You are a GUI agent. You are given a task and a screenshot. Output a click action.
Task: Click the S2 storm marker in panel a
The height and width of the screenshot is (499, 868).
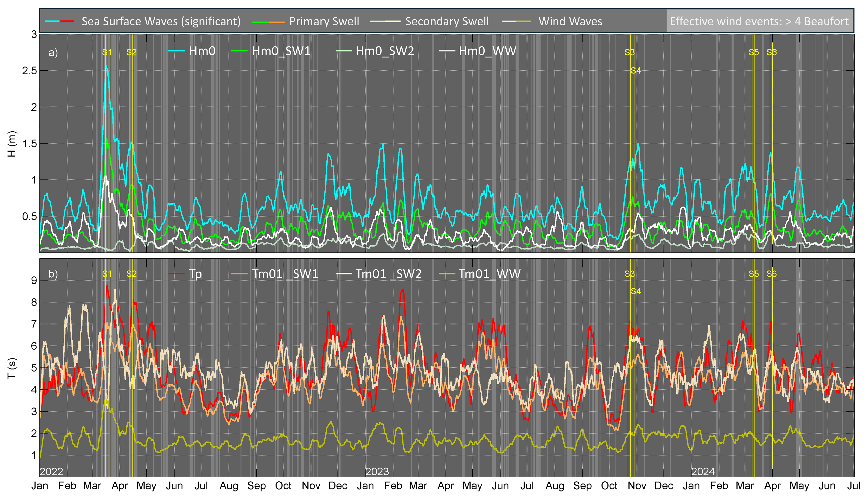[132, 52]
